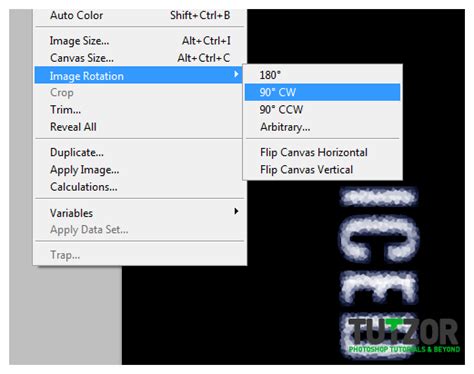Open the Apply Image dialog

140,170
